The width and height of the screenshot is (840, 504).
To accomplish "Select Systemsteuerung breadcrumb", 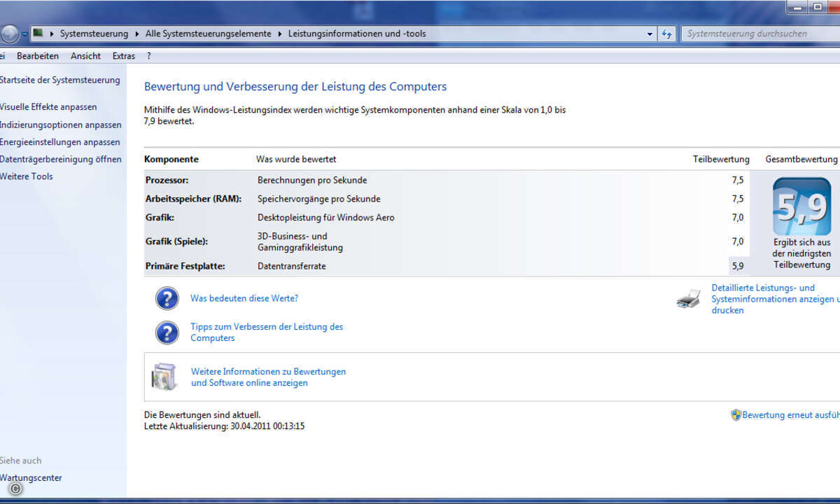I will [x=94, y=34].
